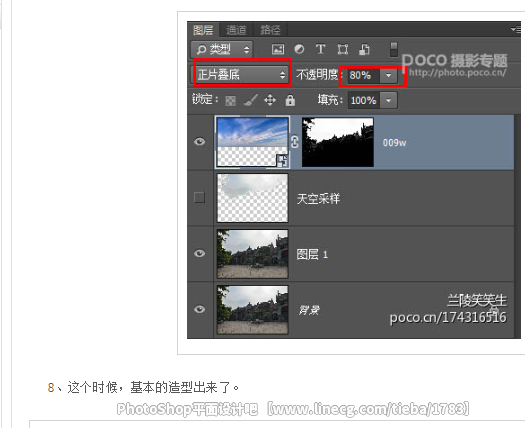The image size is (525, 428).
Task: Click the 背景 layer name
Action: 309,310
